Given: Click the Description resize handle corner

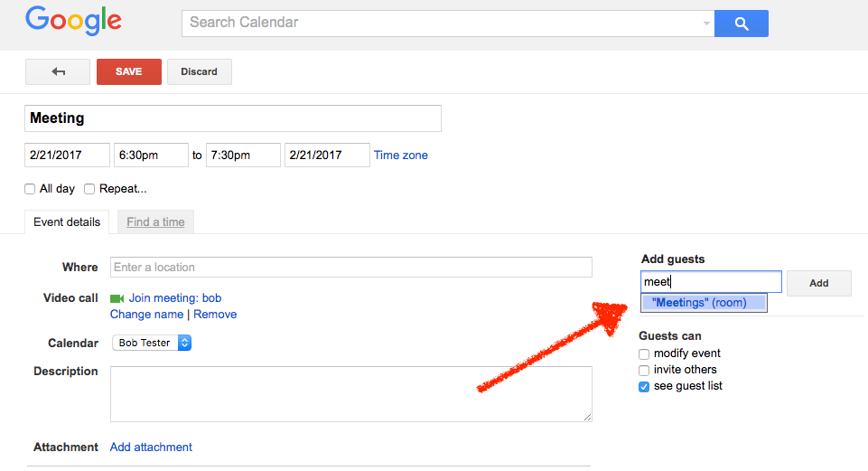Looking at the screenshot, I should (x=587, y=418).
